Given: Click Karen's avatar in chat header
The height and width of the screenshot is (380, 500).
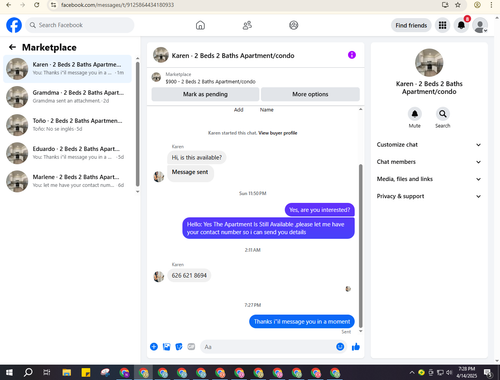Looking at the screenshot, I should (x=161, y=55).
